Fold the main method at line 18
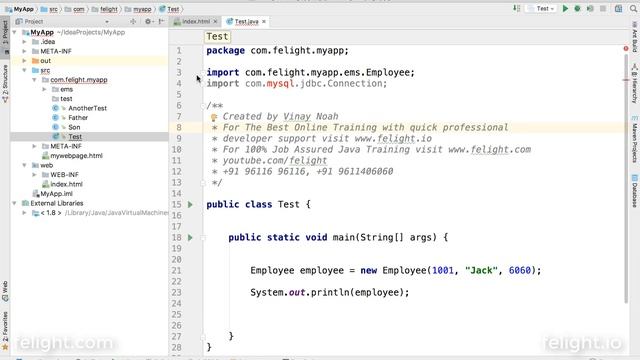The image size is (640, 360). 203,238
